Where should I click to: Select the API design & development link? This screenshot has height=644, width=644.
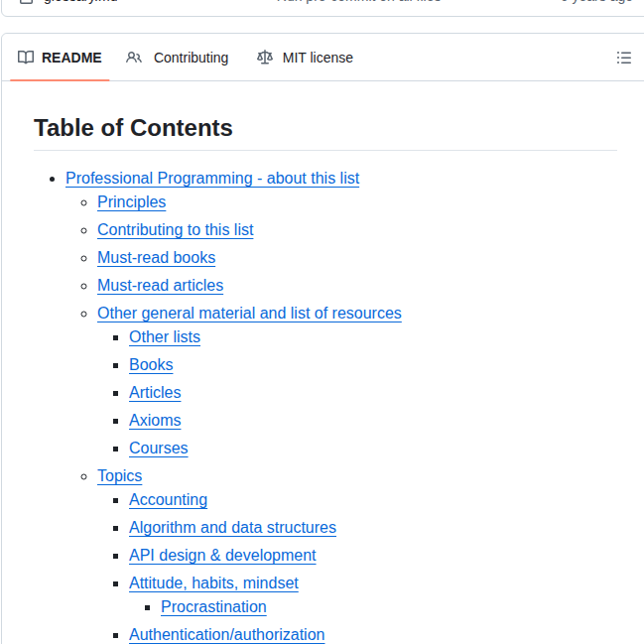tap(222, 556)
